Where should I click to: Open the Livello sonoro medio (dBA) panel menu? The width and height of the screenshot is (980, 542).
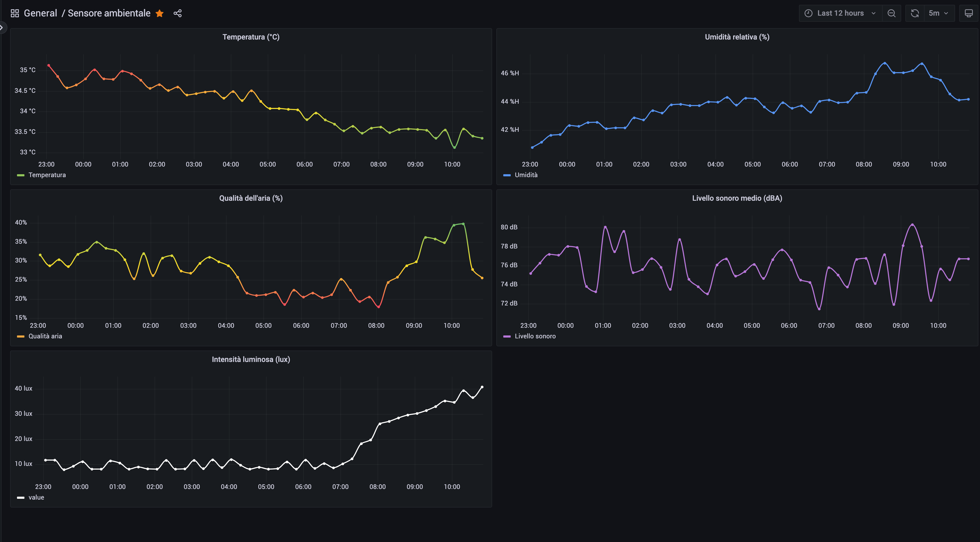click(x=737, y=198)
